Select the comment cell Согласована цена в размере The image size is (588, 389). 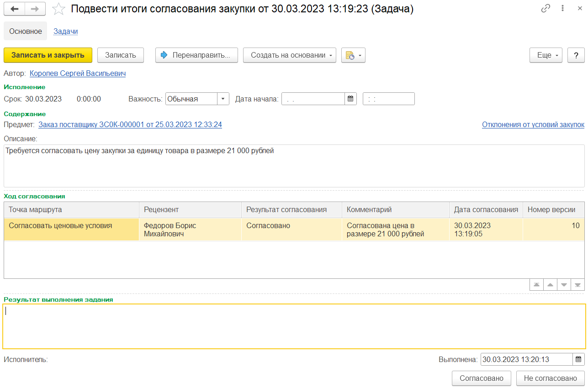click(396, 229)
